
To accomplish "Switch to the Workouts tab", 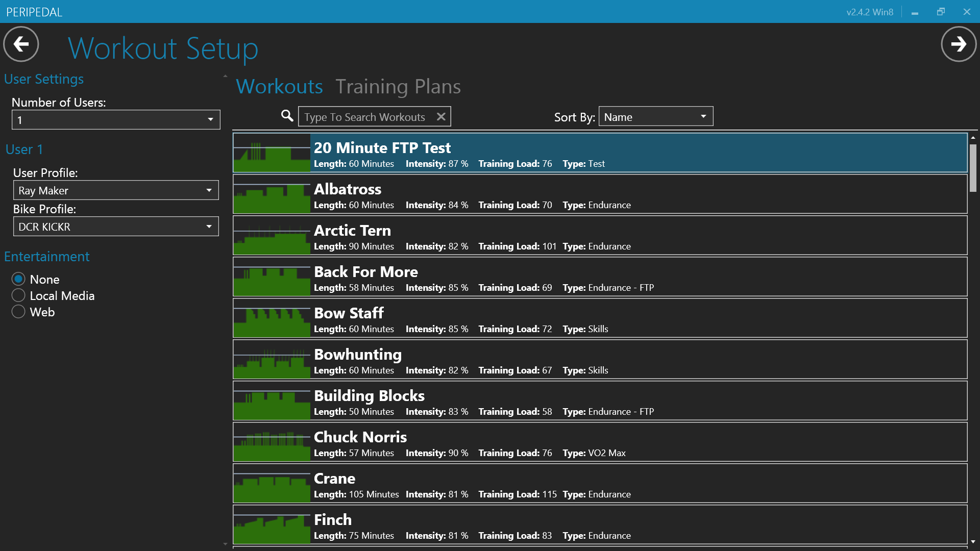I will [279, 86].
